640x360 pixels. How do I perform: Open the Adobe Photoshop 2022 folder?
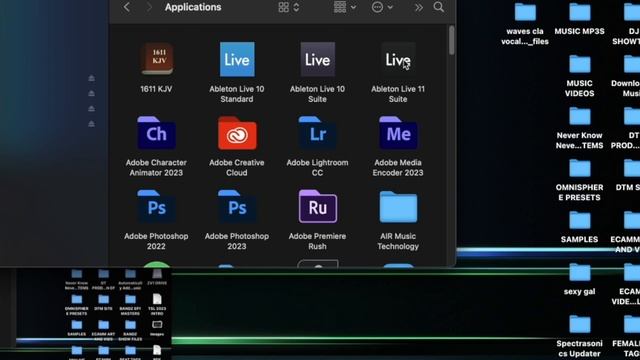click(x=157, y=206)
